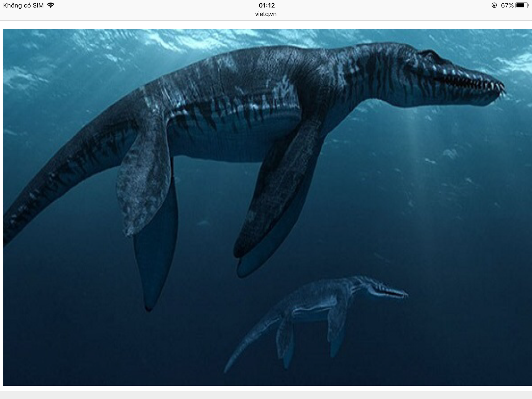Tap the 01:12 clock text
This screenshot has height=399, width=532.
point(267,5)
